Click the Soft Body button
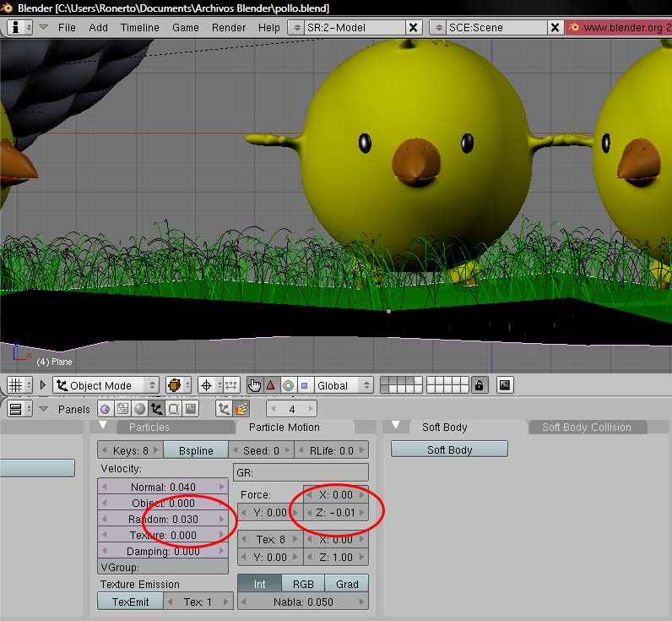This screenshot has height=621, width=672. (x=449, y=449)
